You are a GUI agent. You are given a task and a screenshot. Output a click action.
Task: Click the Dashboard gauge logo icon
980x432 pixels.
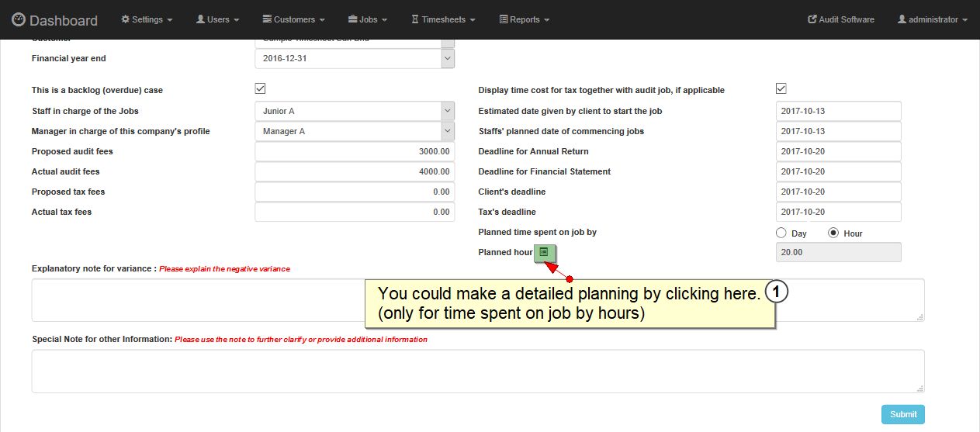pos(18,19)
